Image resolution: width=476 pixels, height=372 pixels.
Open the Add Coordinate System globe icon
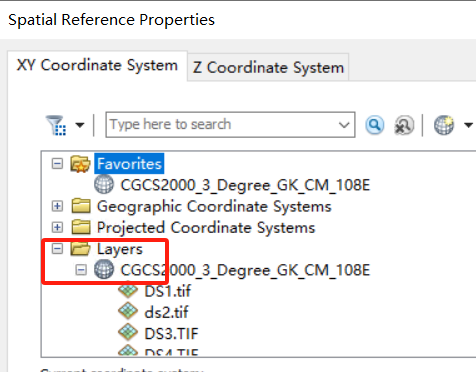coord(444,125)
